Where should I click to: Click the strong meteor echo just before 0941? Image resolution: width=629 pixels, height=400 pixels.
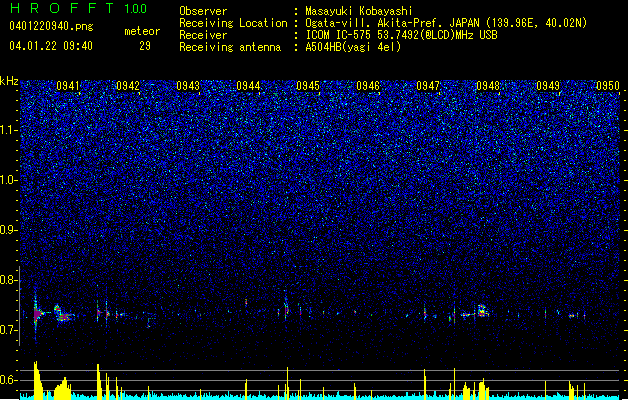37,314
